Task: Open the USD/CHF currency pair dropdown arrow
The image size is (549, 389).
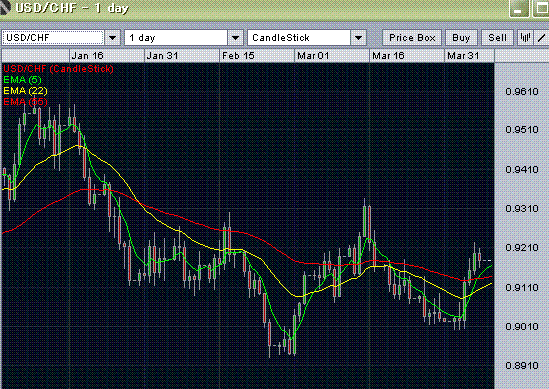Action: coord(113,37)
